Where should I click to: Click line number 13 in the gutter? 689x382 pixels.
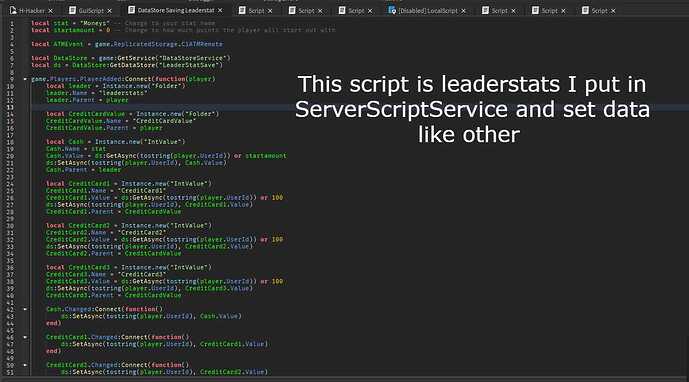[x=10, y=107]
